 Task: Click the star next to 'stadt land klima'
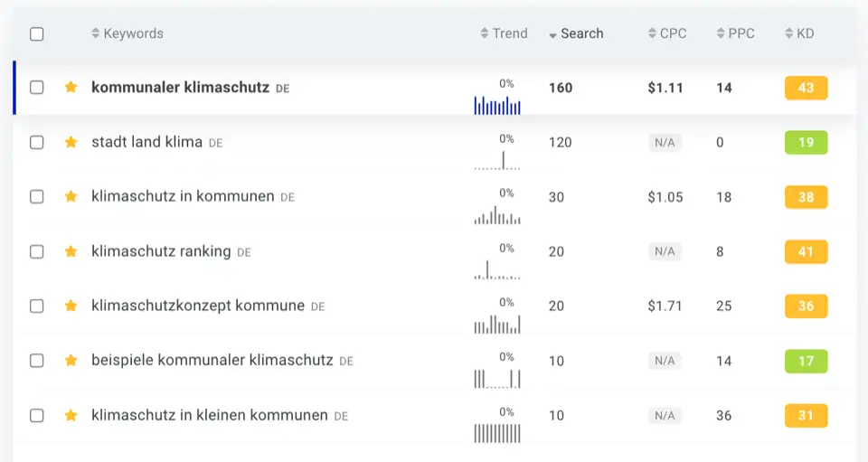point(71,142)
